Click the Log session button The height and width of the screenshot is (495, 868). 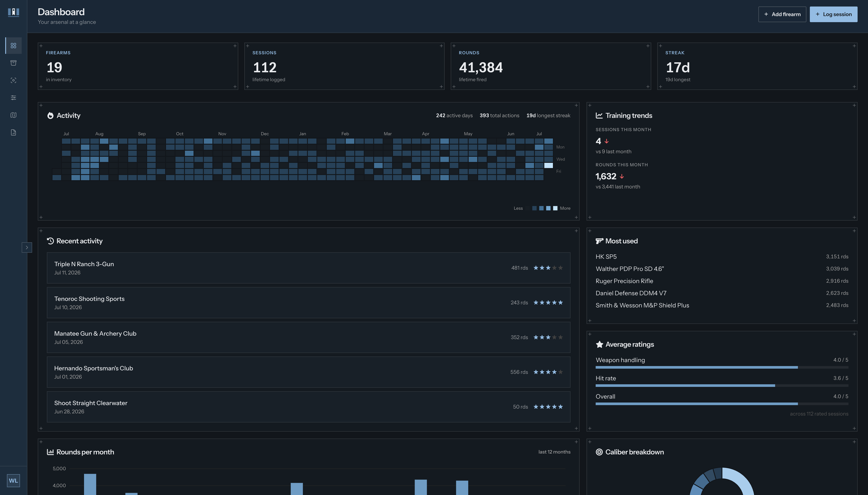pyautogui.click(x=833, y=14)
